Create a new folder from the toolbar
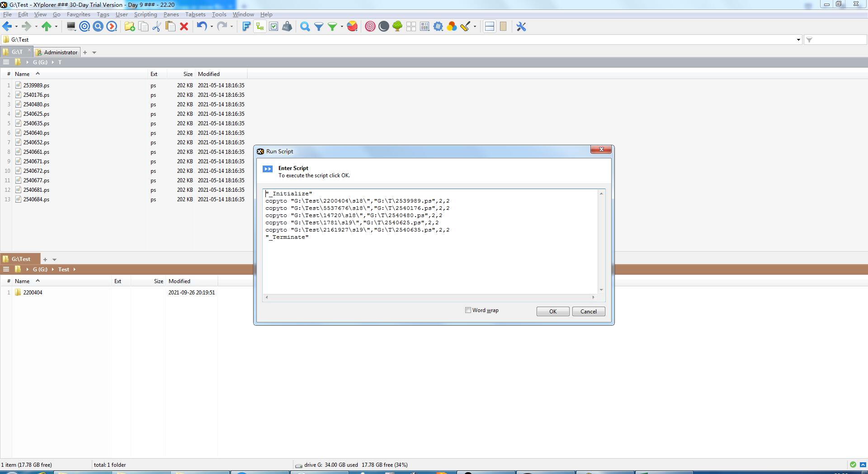 (x=129, y=27)
